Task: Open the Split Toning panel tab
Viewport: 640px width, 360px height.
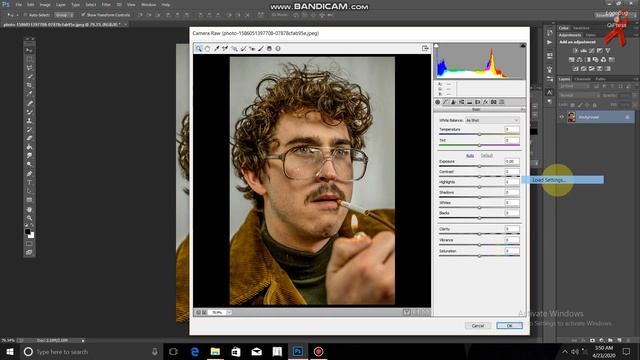Action: 469,102
